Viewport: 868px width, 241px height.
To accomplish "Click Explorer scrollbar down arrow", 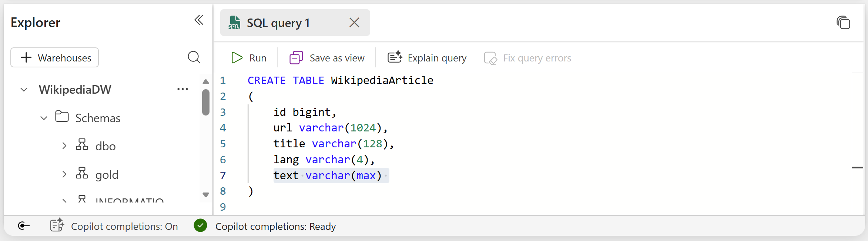I will tap(206, 195).
